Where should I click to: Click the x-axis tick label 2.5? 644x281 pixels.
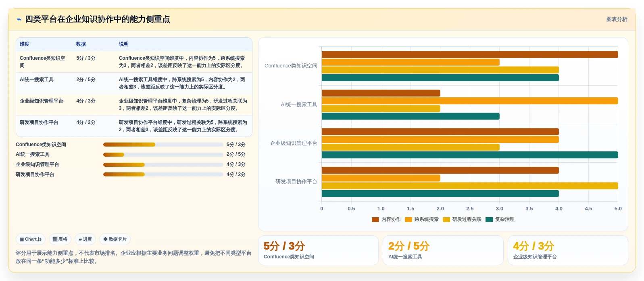(470, 209)
